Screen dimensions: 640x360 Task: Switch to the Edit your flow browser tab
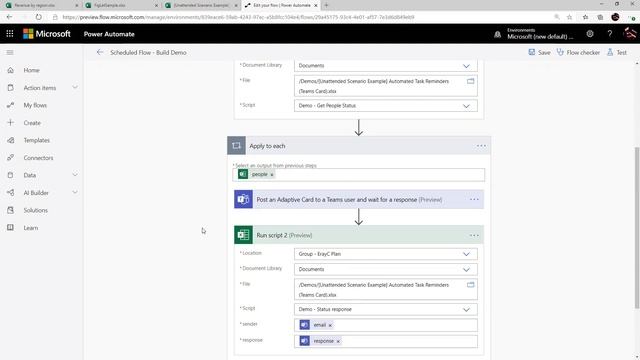[x=281, y=5]
